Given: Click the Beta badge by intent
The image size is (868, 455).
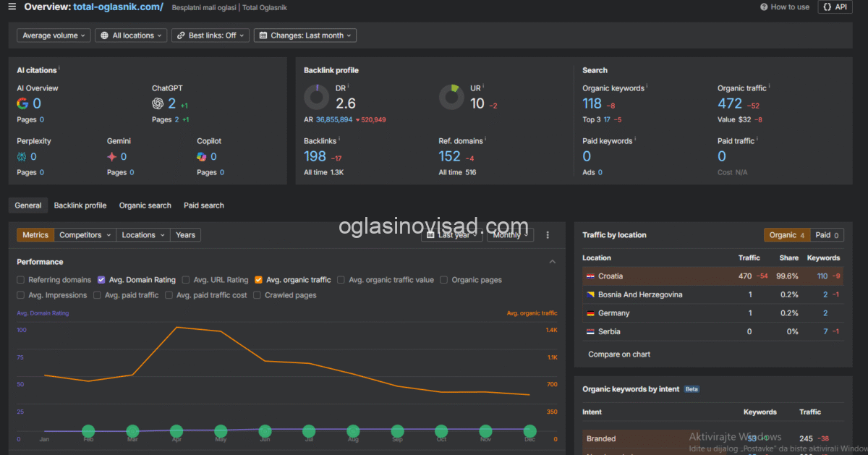Looking at the screenshot, I should (692, 389).
